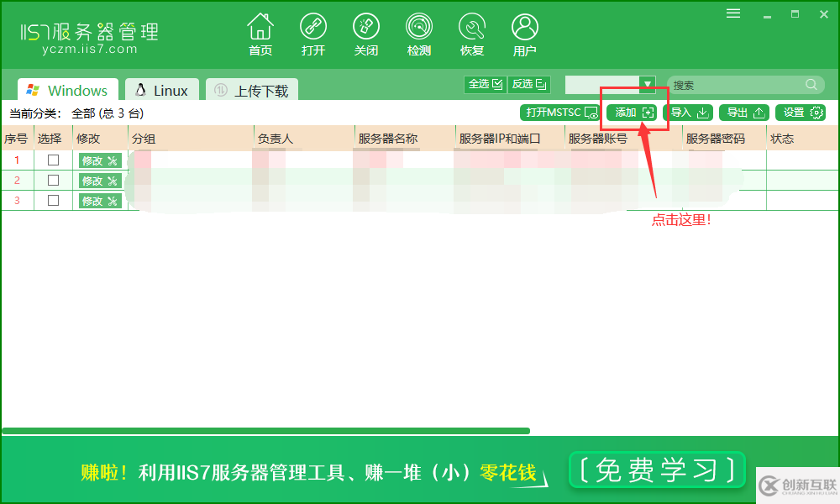Viewport: 840px width, 504px height.
Task: Enable the checkbox on server row 3
Action: pos(53,200)
